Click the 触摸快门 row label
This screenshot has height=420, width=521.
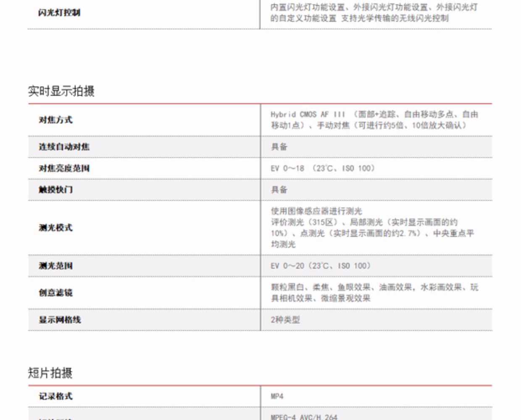coord(55,190)
